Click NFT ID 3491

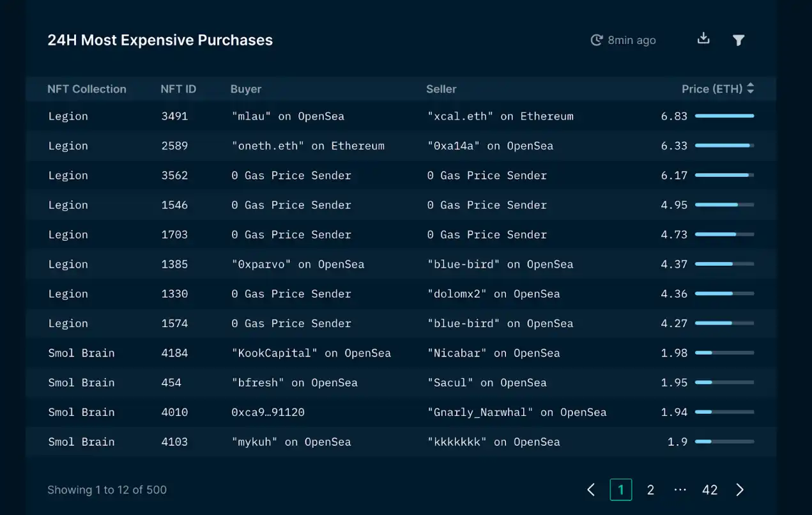coord(174,116)
